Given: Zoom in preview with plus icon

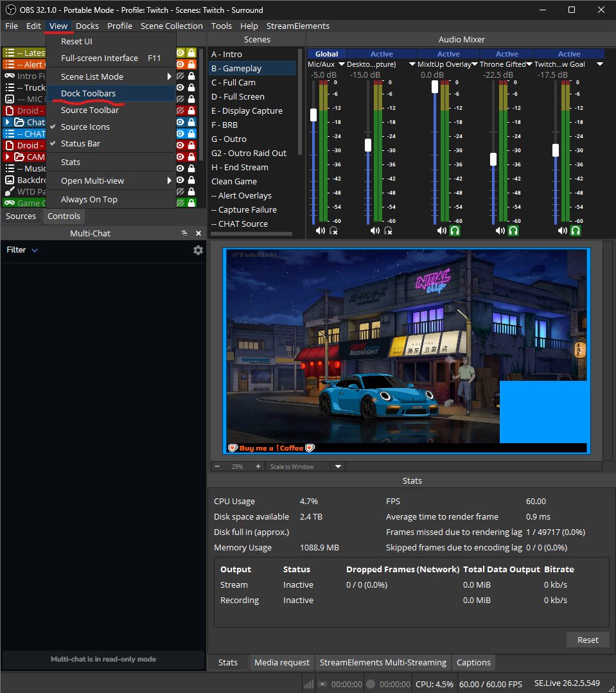Looking at the screenshot, I should (x=258, y=466).
